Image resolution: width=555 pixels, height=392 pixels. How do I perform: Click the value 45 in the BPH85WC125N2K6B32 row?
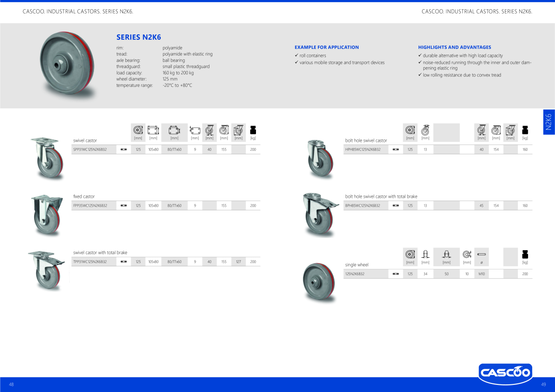(482, 205)
